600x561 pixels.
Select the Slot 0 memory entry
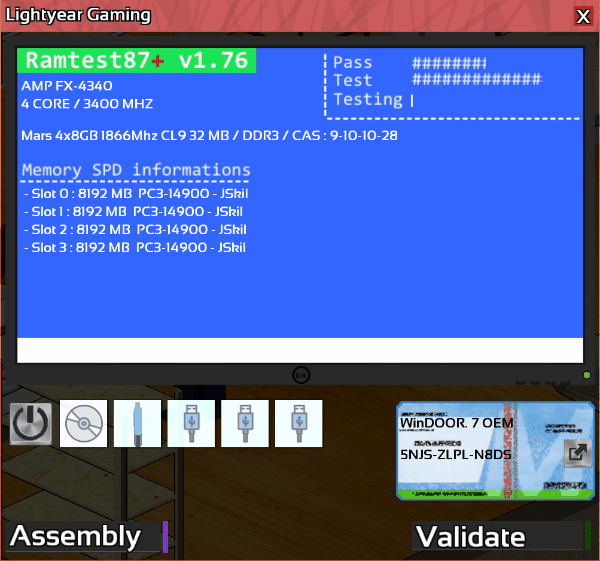click(134, 193)
